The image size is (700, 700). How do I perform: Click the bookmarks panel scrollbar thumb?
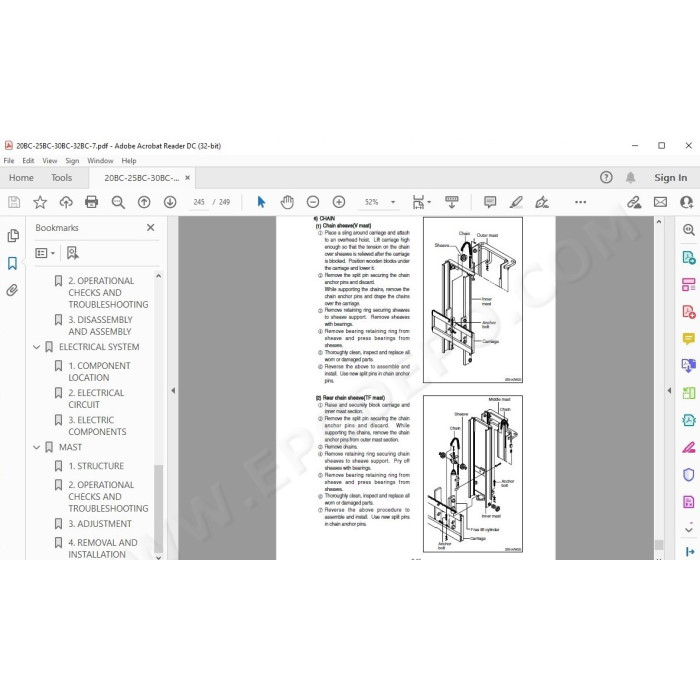point(158,508)
